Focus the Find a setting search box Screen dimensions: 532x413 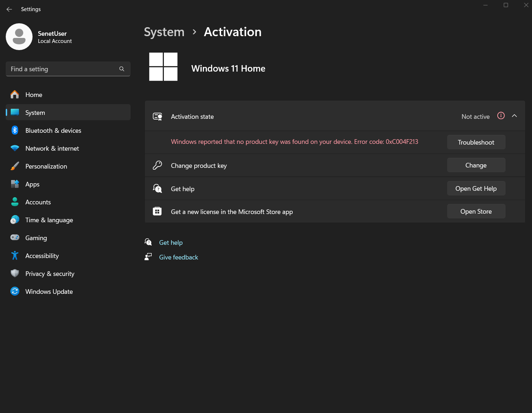tap(68, 69)
